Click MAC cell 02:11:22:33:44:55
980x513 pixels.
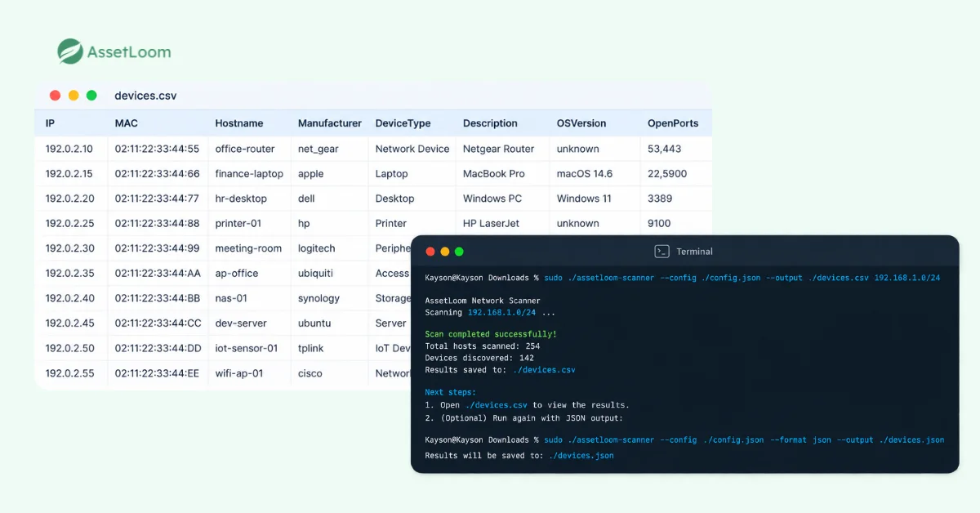[157, 149]
